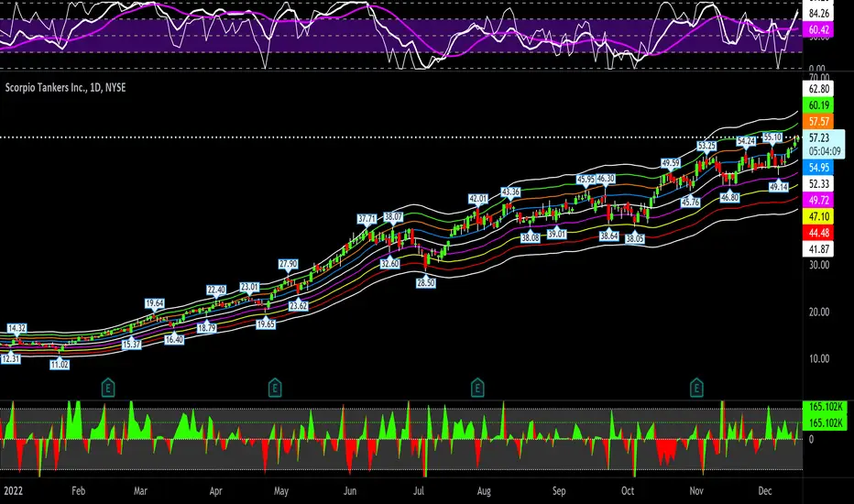Click the 32.60 pivot low label
The height and width of the screenshot is (504, 854).
(389, 264)
